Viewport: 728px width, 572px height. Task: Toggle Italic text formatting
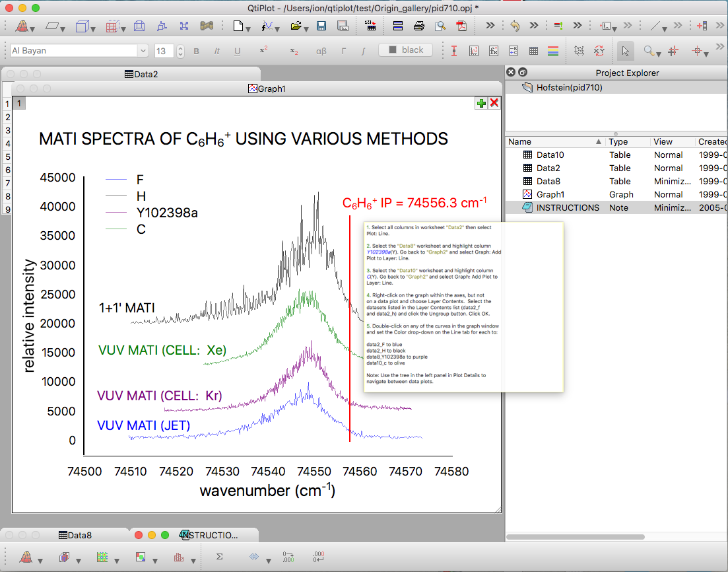[216, 51]
